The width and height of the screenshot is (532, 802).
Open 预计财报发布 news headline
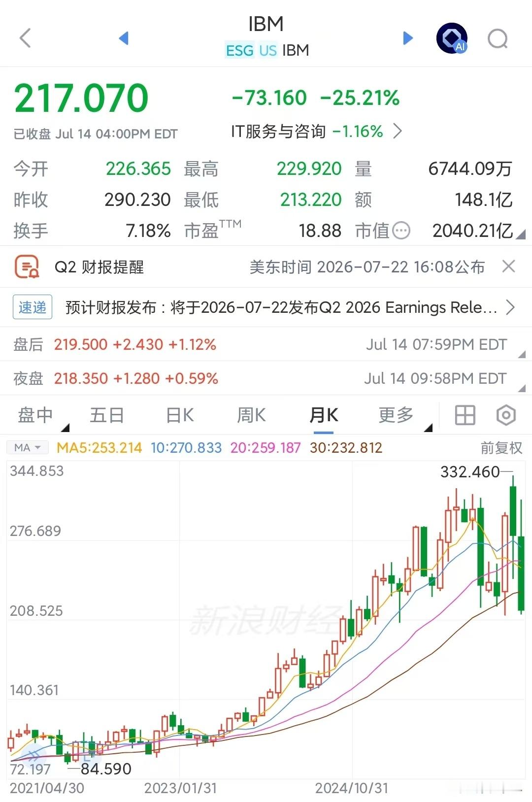(281, 307)
